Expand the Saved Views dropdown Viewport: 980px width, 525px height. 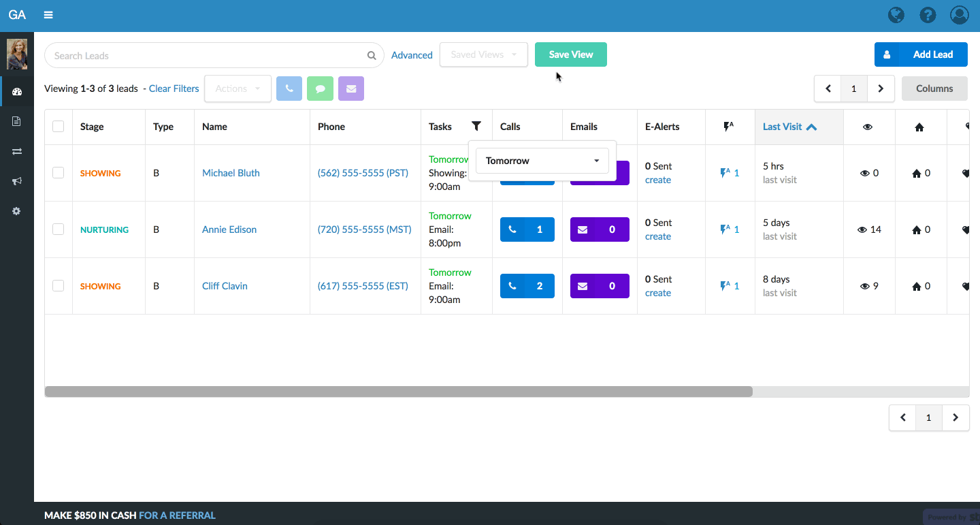tap(484, 54)
